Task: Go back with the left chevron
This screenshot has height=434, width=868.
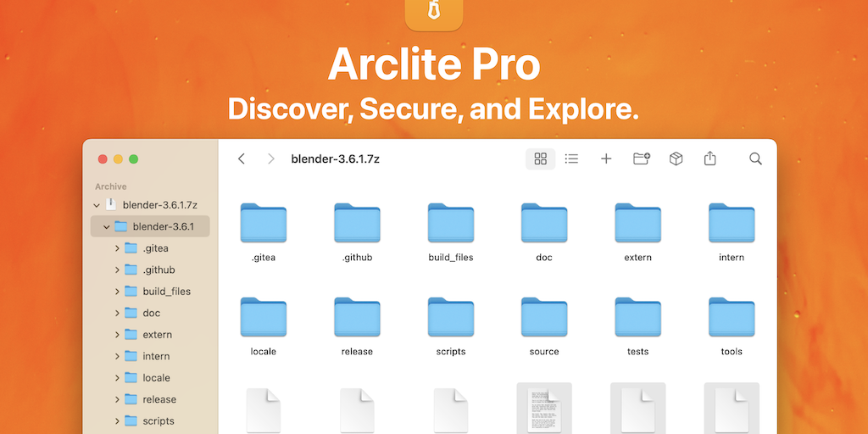Action: click(242, 159)
